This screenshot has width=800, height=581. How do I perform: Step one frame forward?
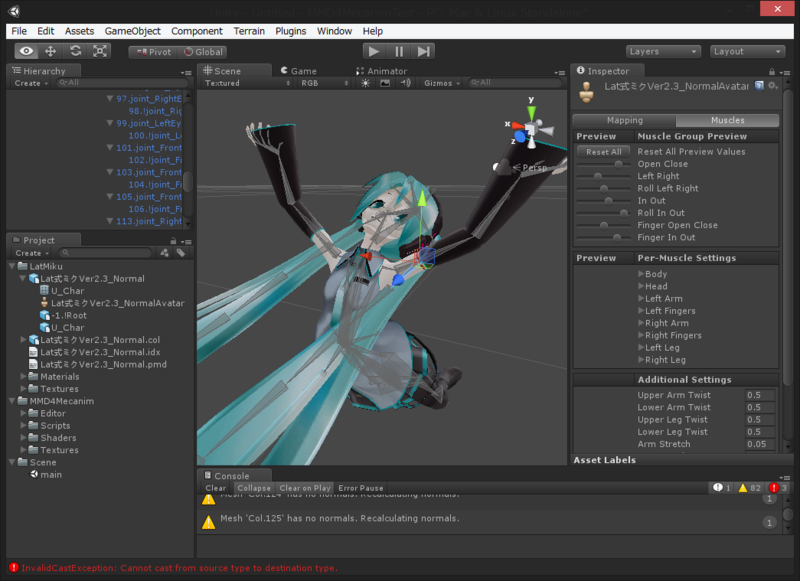tap(423, 52)
